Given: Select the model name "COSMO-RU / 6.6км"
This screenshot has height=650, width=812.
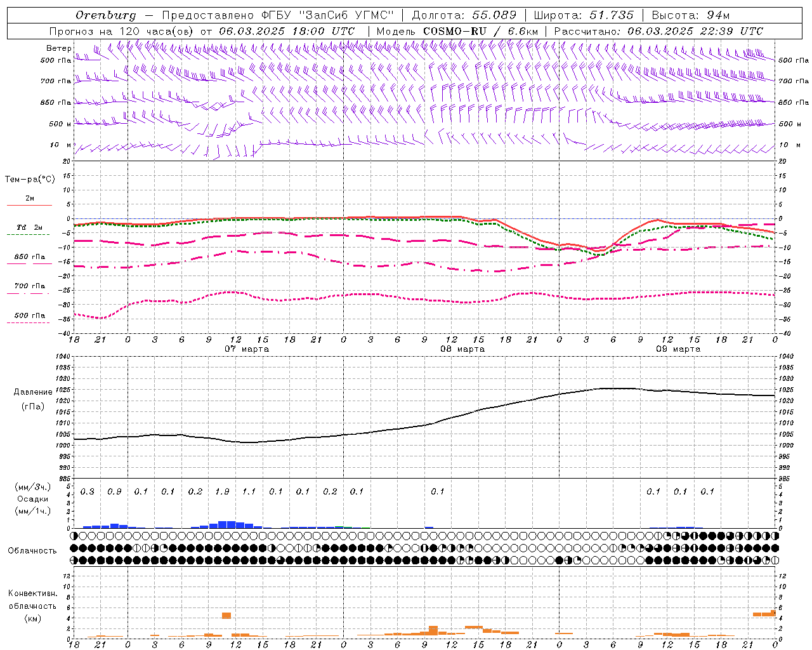Looking at the screenshot, I should tap(480, 31).
